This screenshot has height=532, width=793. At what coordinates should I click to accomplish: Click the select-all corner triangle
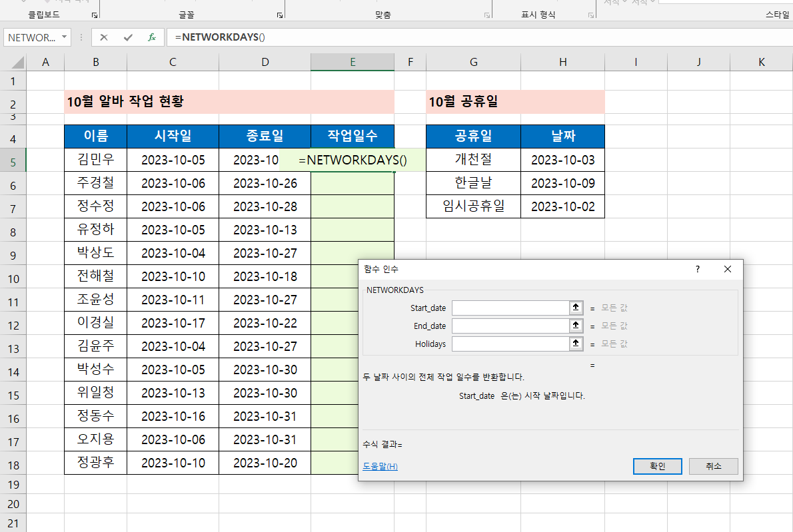[18, 62]
